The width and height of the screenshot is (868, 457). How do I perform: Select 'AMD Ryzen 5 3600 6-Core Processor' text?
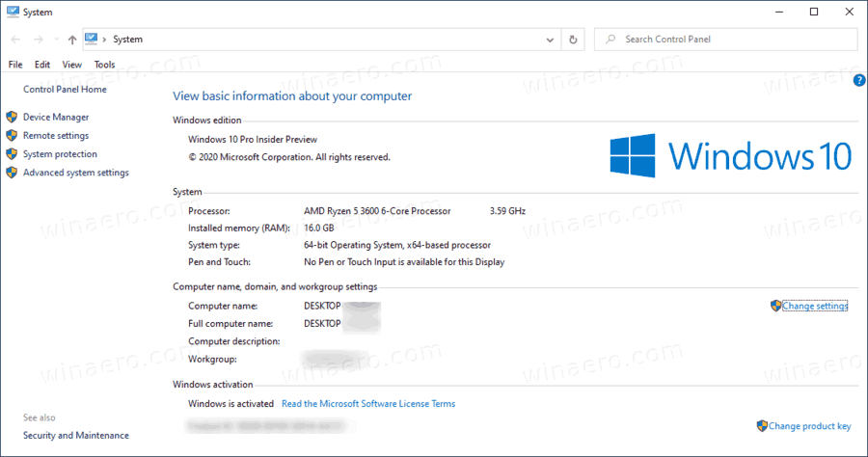[x=377, y=211]
